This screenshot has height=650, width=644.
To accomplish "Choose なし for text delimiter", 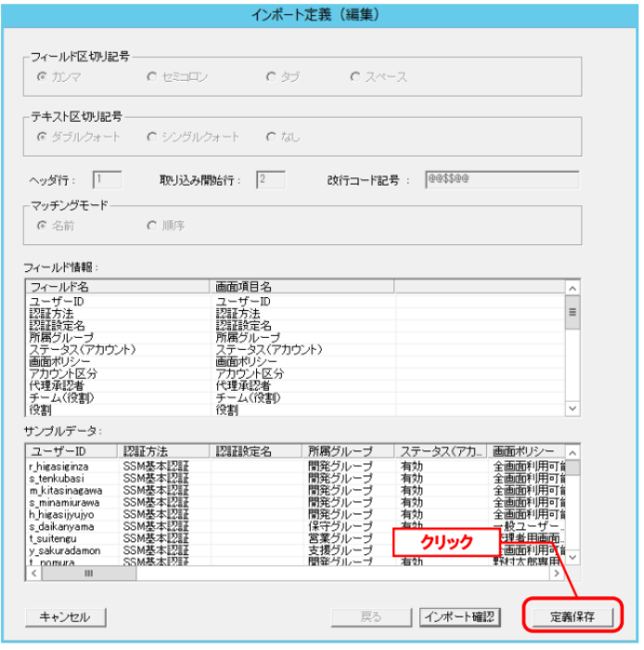I will [x=271, y=136].
